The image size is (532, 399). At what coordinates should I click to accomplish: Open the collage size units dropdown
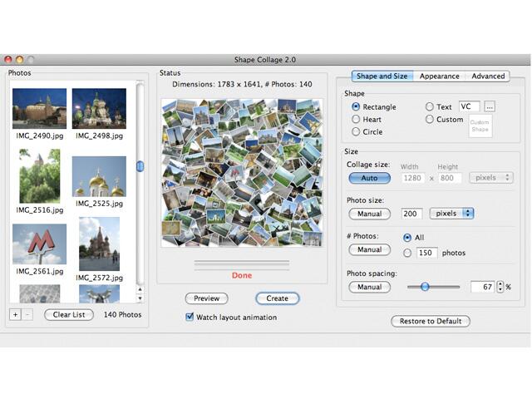490,178
